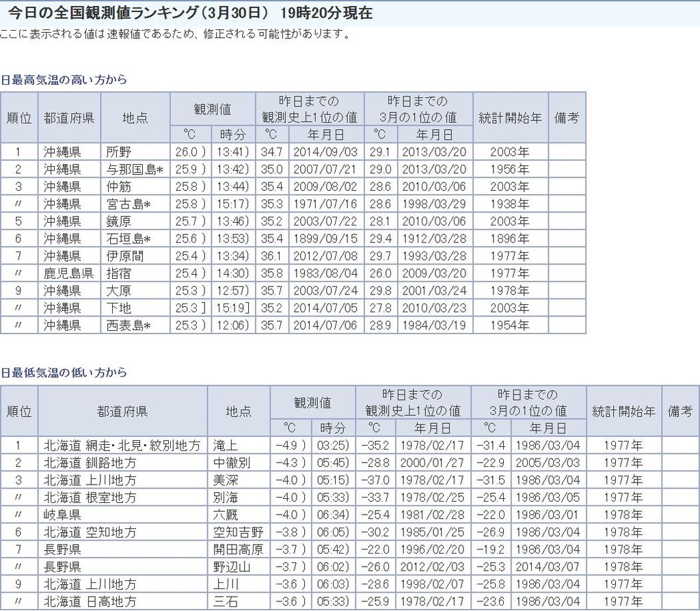Click the 日最低気温の低い方から section heading
The width and height of the screenshot is (700, 611).
coord(64,372)
